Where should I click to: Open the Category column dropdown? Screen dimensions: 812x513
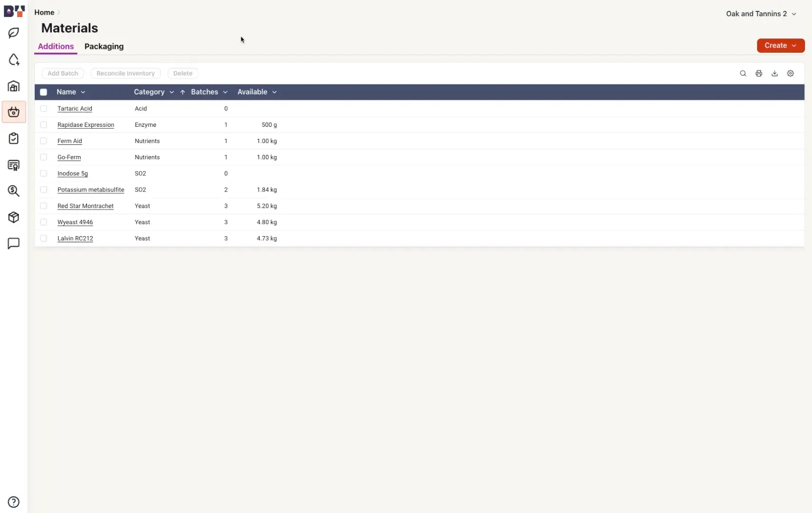[172, 92]
